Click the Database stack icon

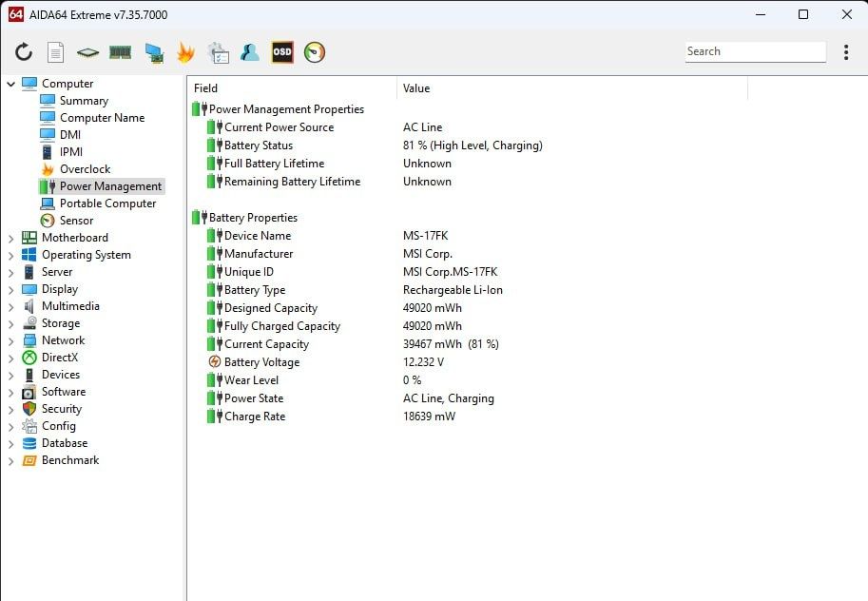tap(29, 443)
